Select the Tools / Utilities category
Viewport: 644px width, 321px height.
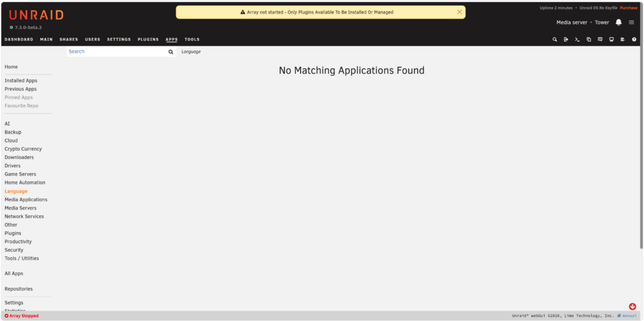pos(22,258)
